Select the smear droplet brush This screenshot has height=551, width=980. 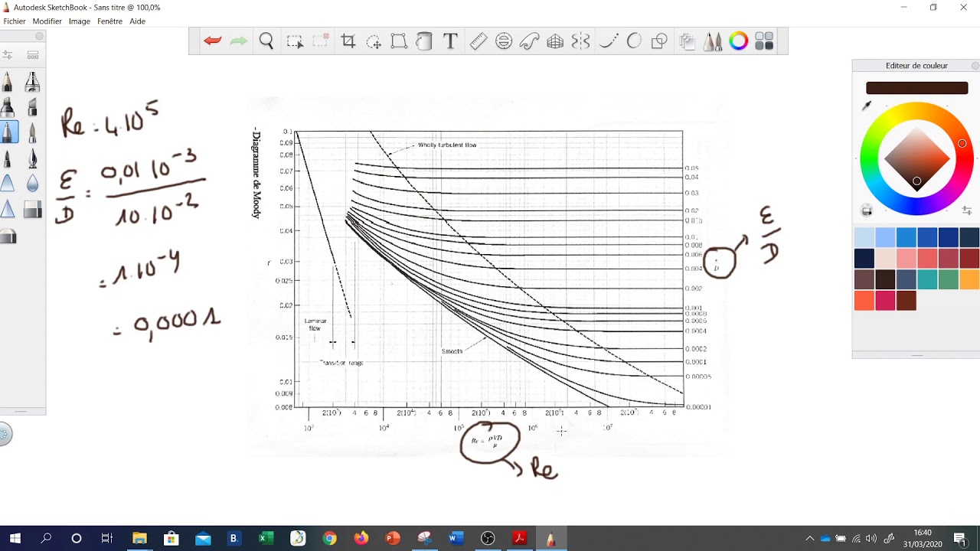click(32, 184)
